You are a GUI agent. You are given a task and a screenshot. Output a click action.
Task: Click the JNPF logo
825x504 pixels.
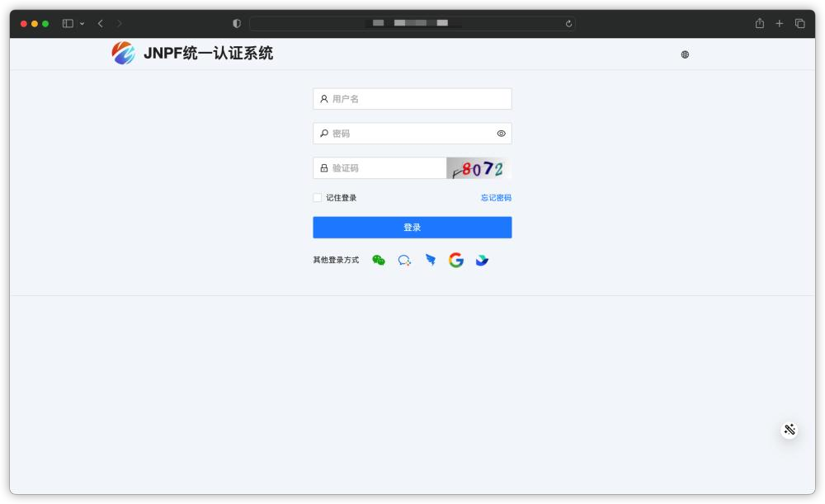[x=122, y=52]
